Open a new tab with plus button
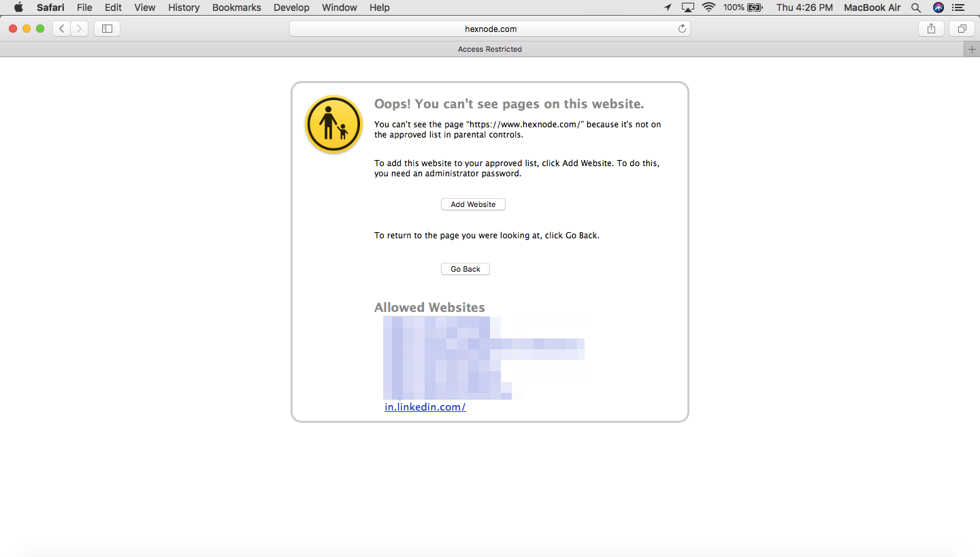 tap(972, 49)
